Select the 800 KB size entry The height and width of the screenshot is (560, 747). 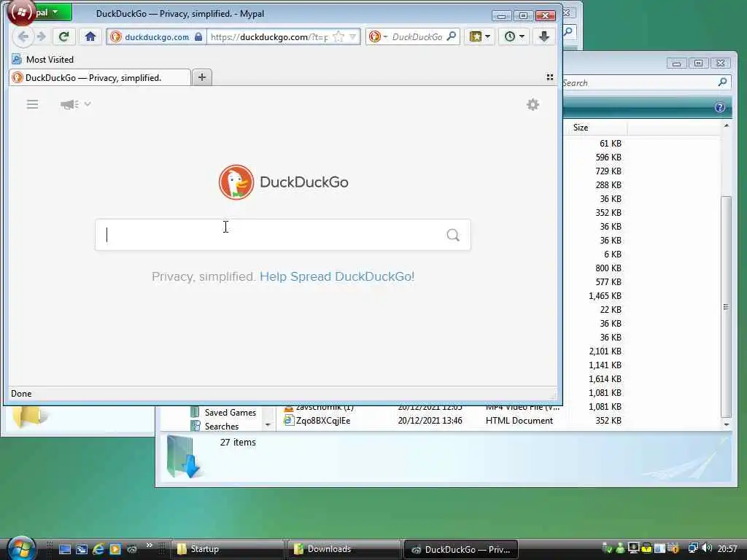(608, 268)
